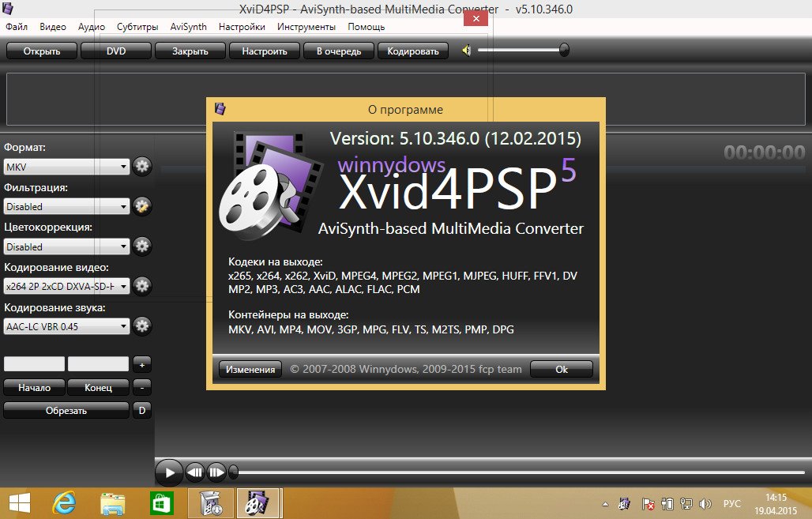
Task: Click the Изменения button
Action: tap(250, 369)
